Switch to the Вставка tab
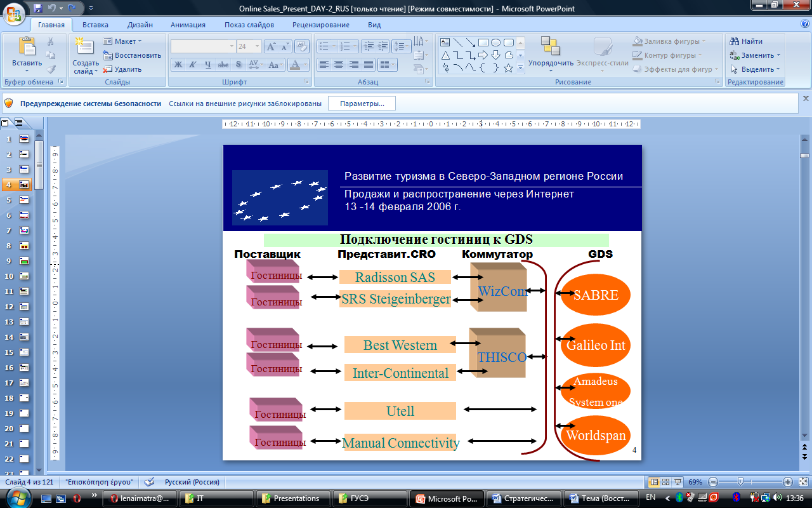Viewport: 812px width, 508px height. point(95,25)
